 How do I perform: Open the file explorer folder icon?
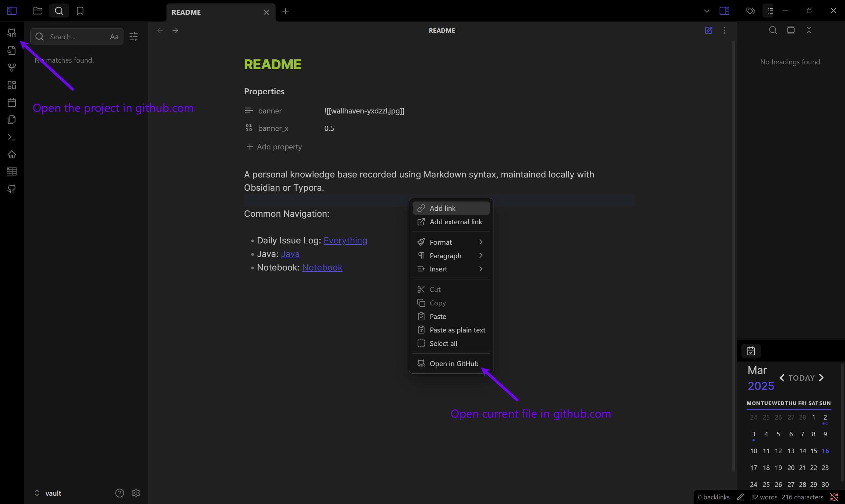pos(38,11)
